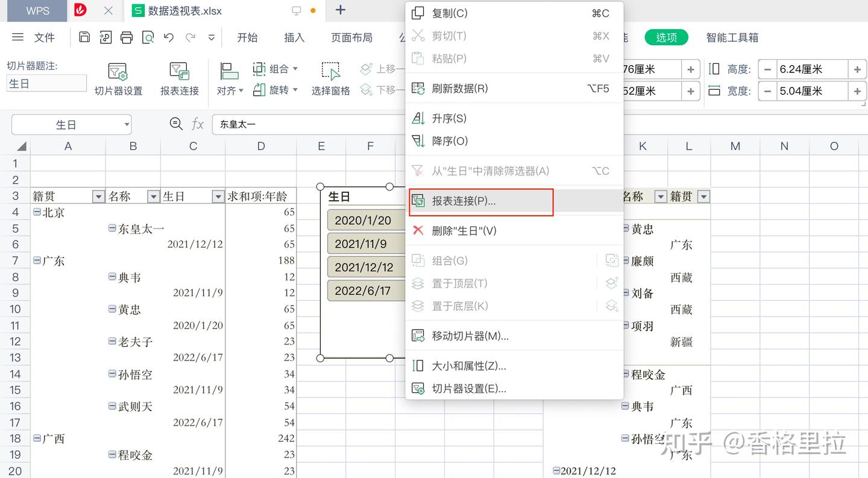The width and height of the screenshot is (868, 478).
Task: Open the 名称 filter dropdown in column K
Action: click(x=661, y=197)
